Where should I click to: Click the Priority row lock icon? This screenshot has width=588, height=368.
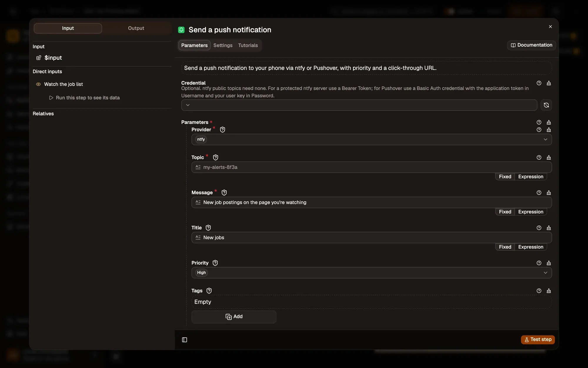(x=549, y=263)
